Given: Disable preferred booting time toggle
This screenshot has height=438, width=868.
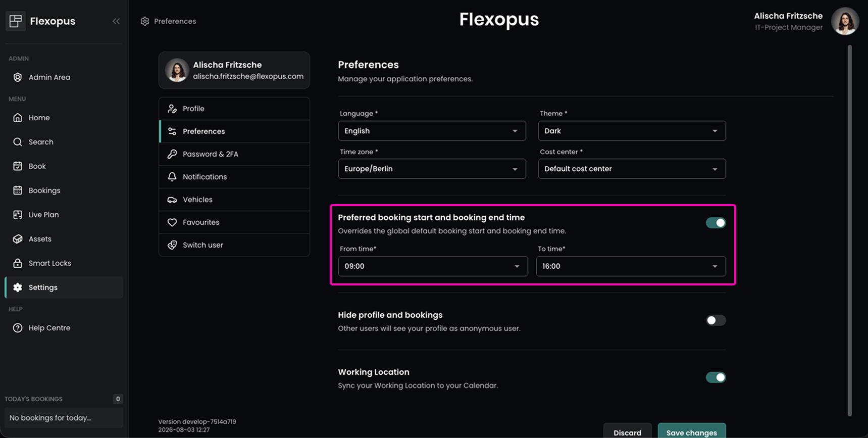Looking at the screenshot, I should click(x=716, y=223).
